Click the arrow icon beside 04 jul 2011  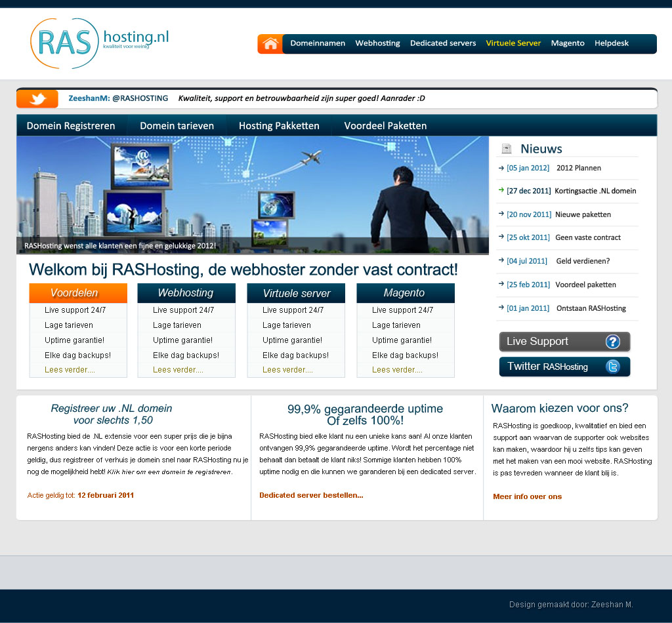[x=501, y=260]
